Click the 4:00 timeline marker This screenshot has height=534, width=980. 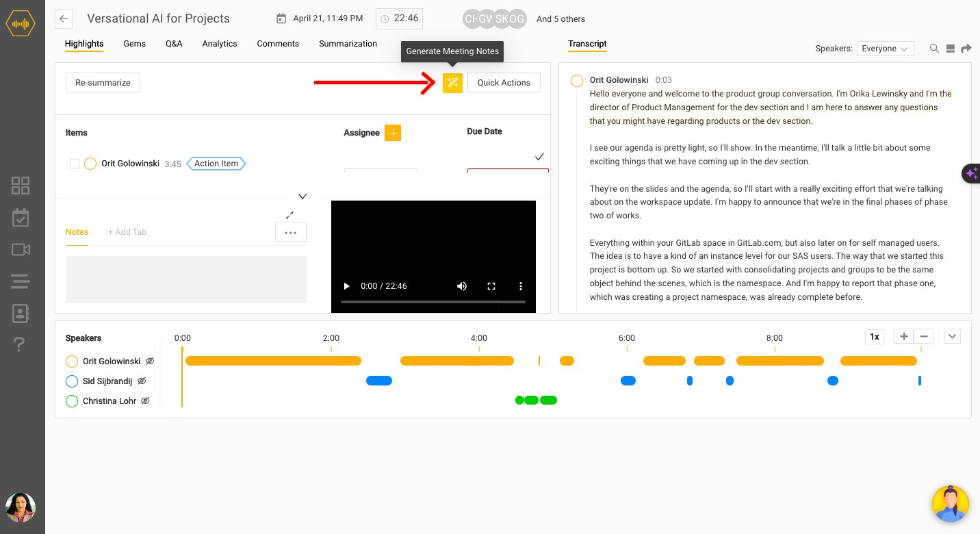click(479, 338)
